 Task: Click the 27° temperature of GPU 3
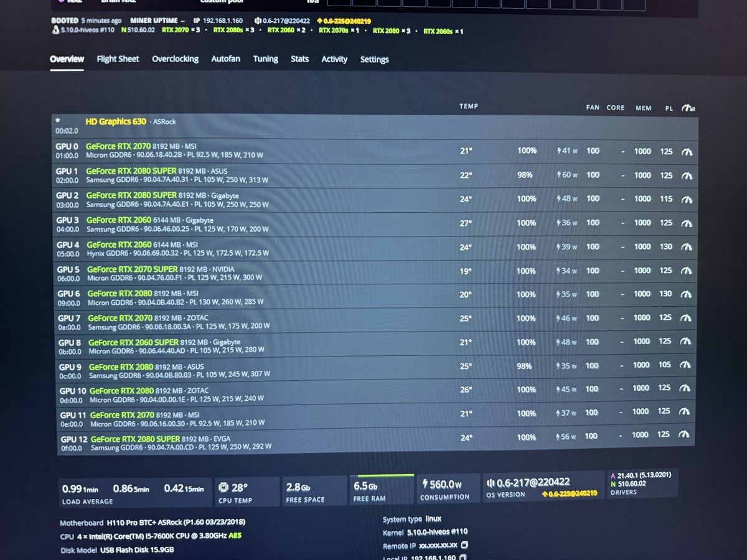(466, 223)
